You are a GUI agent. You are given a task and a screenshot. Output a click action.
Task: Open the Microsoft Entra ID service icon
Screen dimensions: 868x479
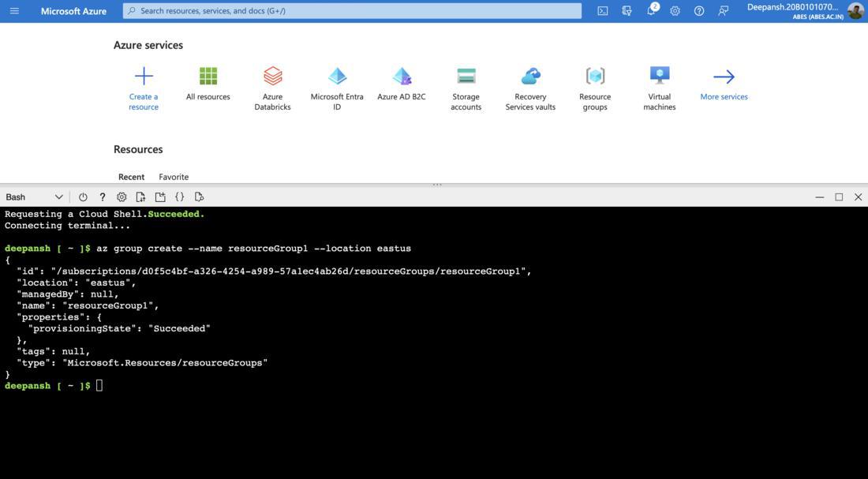(337, 76)
